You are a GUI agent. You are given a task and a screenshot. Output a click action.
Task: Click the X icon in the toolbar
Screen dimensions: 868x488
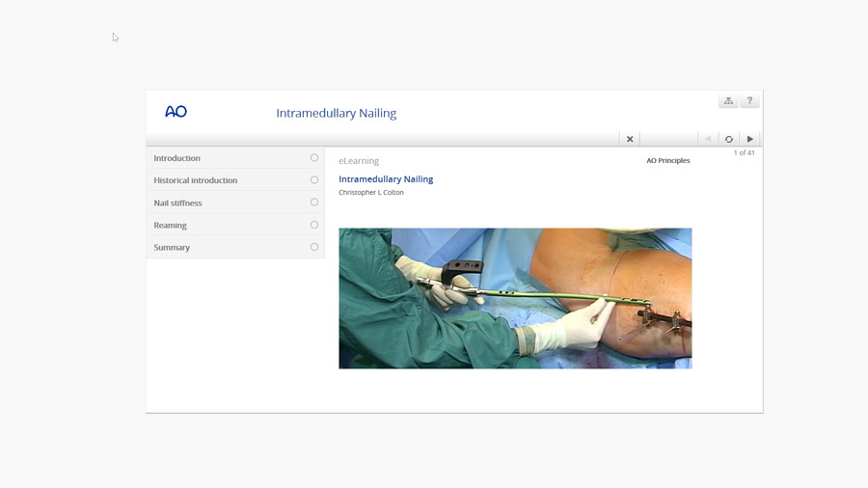click(x=630, y=139)
